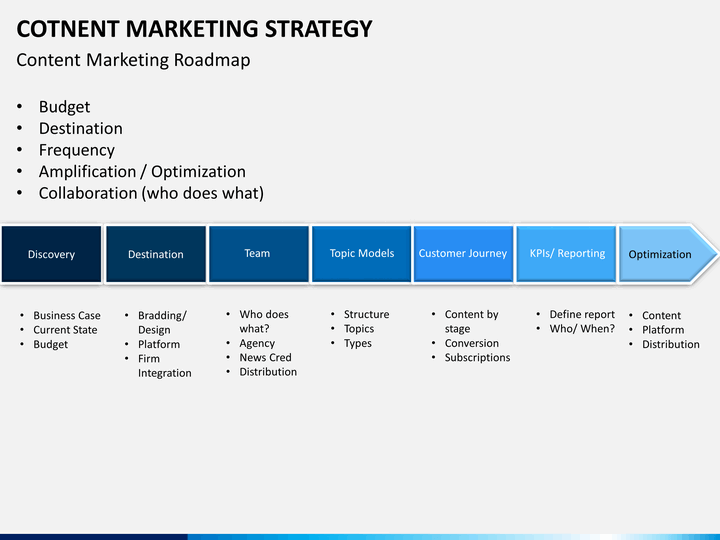Click the Structure item
The height and width of the screenshot is (540, 720).
click(366, 315)
